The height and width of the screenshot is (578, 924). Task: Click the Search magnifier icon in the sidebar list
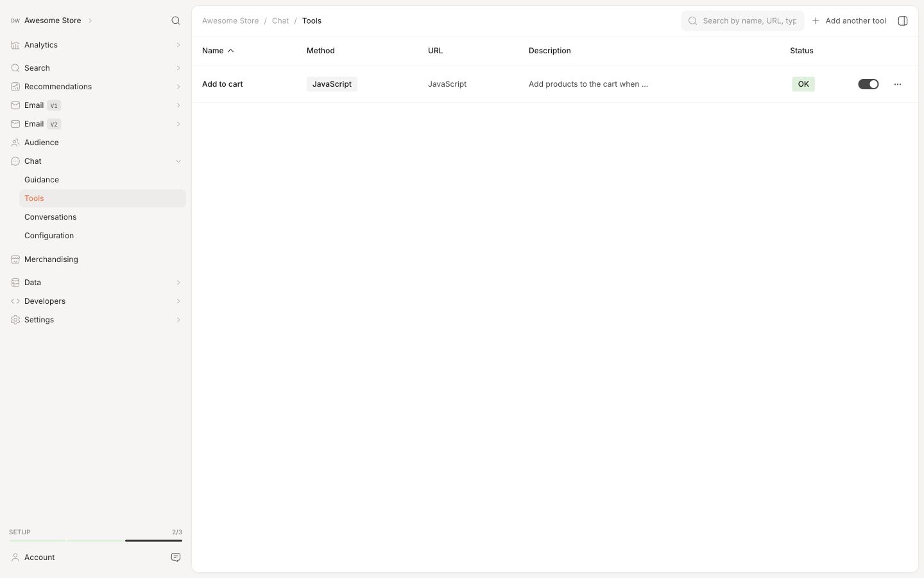(x=15, y=68)
